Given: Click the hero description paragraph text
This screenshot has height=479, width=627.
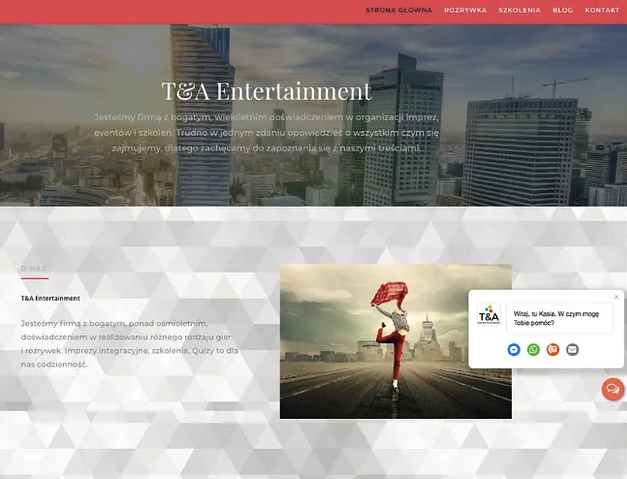Looking at the screenshot, I should [266, 132].
